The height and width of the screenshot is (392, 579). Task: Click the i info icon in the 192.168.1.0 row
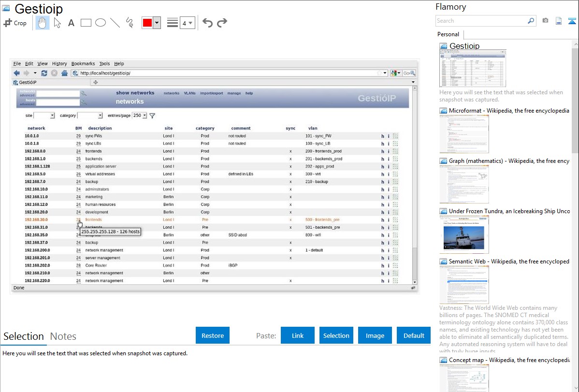[x=389, y=159]
